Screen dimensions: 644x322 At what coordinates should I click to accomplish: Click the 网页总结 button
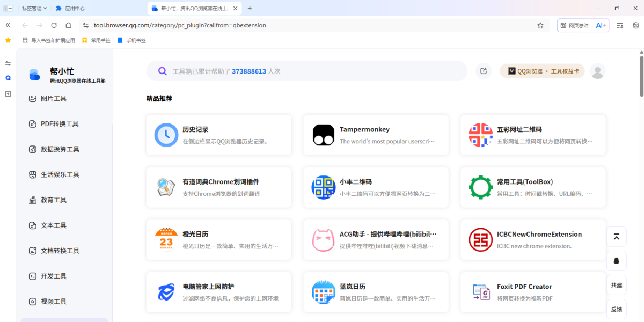[574, 25]
